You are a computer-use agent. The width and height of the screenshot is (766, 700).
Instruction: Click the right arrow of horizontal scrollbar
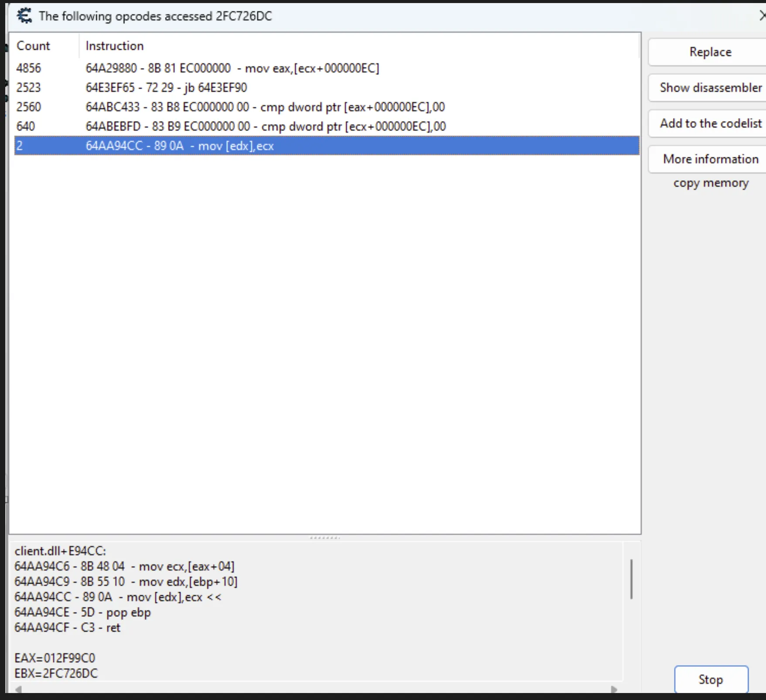[x=614, y=690]
